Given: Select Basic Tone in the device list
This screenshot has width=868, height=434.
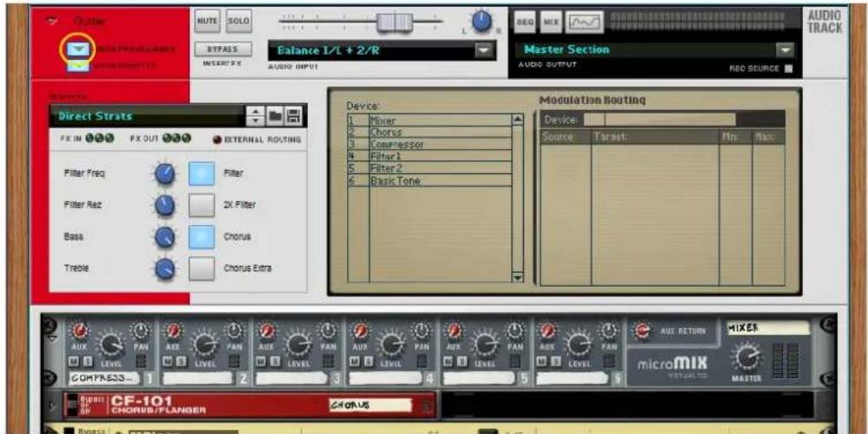Looking at the screenshot, I should (x=429, y=180).
